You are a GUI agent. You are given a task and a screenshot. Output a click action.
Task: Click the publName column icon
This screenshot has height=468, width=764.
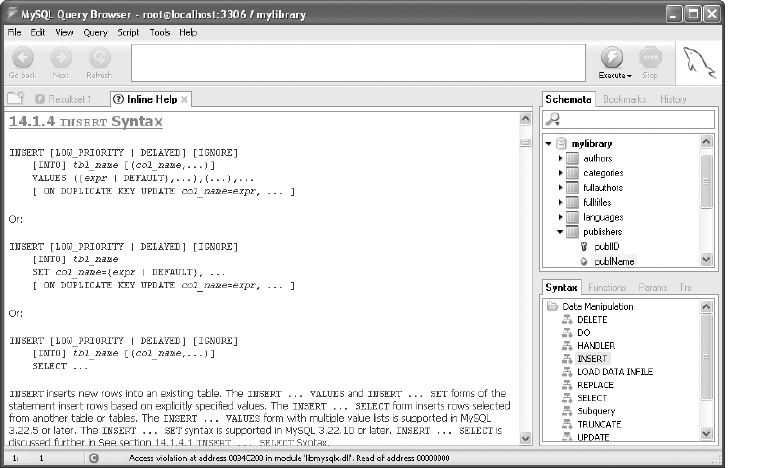pyautogui.click(x=584, y=262)
